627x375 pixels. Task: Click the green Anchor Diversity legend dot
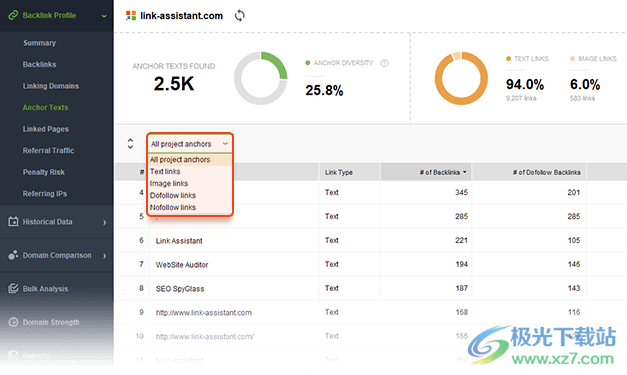point(308,63)
